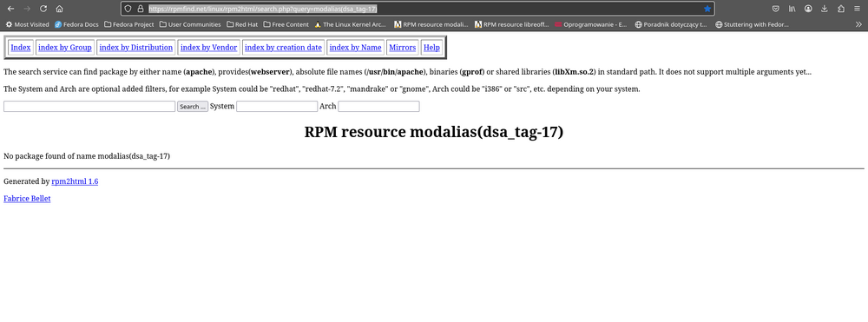Show the downloads panel
Screen dimensions: 868x322
coord(825,9)
